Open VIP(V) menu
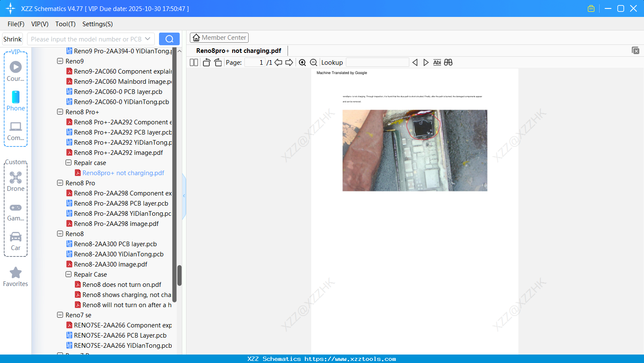 pyautogui.click(x=40, y=24)
